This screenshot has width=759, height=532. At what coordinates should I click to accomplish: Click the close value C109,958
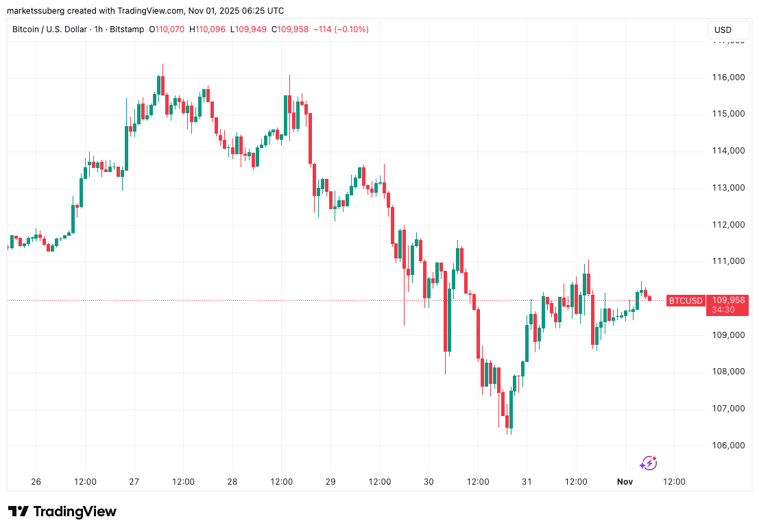click(290, 29)
